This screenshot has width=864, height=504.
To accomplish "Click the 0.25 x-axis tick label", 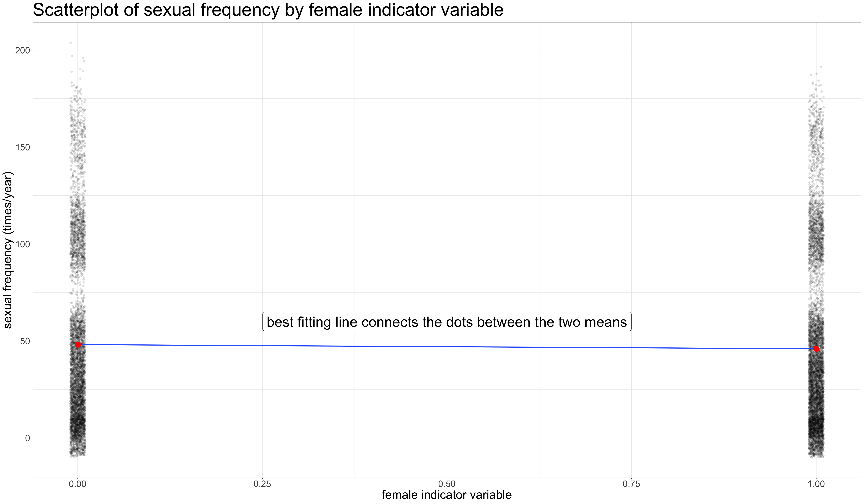I will 262,484.
